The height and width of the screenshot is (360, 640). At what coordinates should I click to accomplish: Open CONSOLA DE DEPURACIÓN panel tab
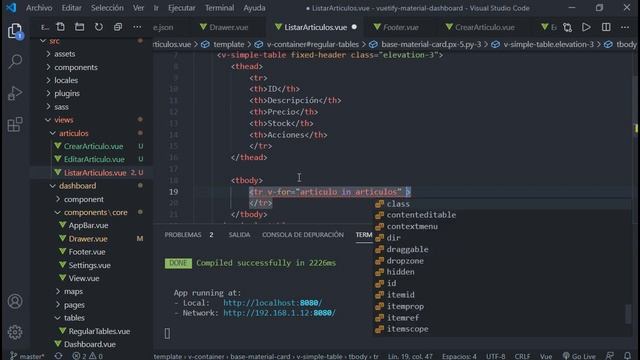(303, 235)
